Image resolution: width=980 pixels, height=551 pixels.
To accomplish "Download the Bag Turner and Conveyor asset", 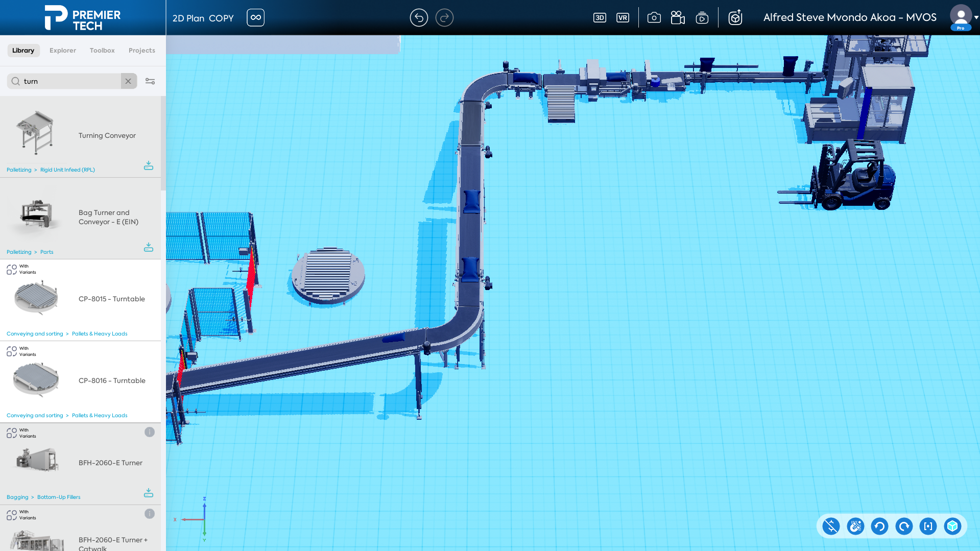I will click(149, 247).
